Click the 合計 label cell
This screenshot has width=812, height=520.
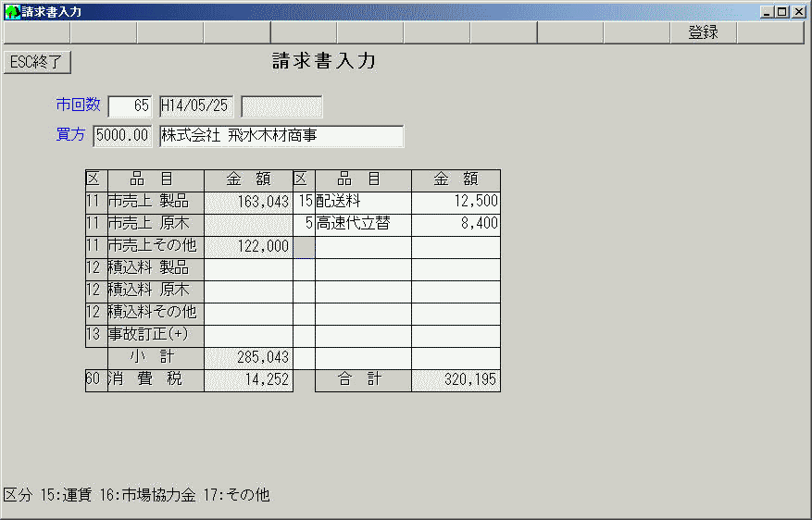click(x=363, y=380)
